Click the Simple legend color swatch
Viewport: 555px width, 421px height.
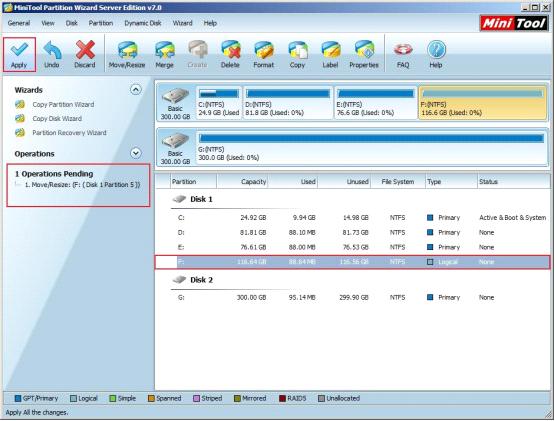pyautogui.click(x=113, y=399)
